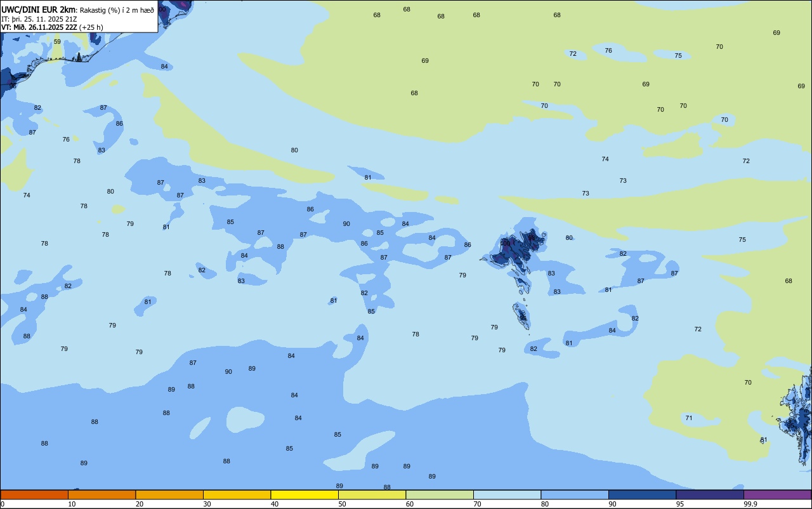Image resolution: width=812 pixels, height=509 pixels.
Task: Click the 10–20 orange legend swatch
Action: tap(102, 494)
